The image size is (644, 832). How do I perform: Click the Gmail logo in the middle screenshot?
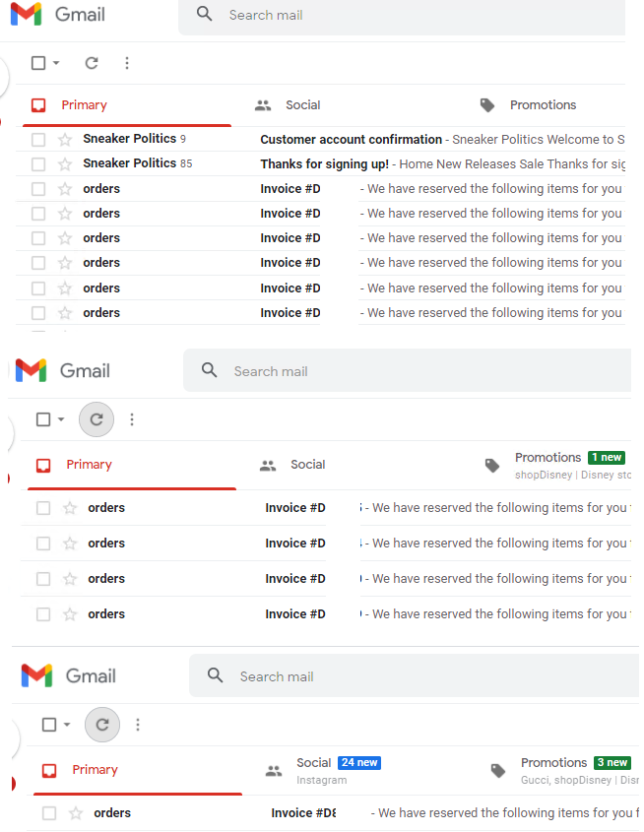63,370
